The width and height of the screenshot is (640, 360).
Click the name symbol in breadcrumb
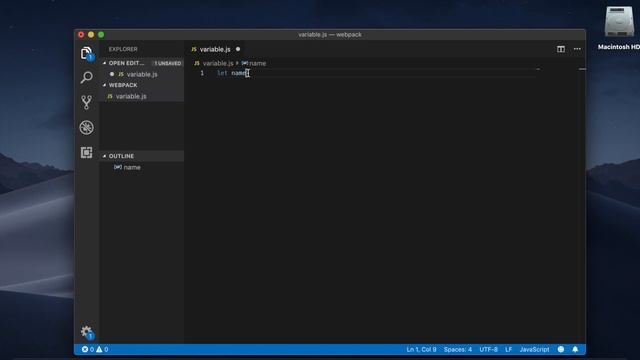pos(253,63)
